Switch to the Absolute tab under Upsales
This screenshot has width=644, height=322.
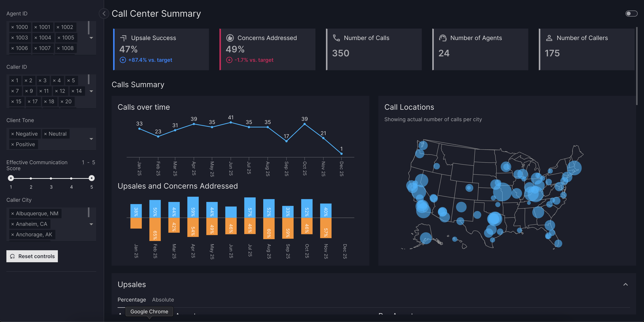[x=163, y=299]
